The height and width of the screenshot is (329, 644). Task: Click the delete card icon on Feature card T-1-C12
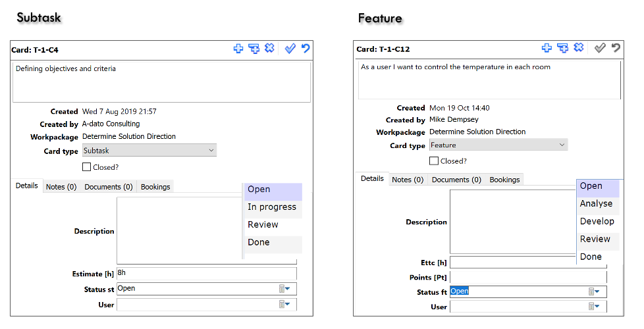click(578, 47)
